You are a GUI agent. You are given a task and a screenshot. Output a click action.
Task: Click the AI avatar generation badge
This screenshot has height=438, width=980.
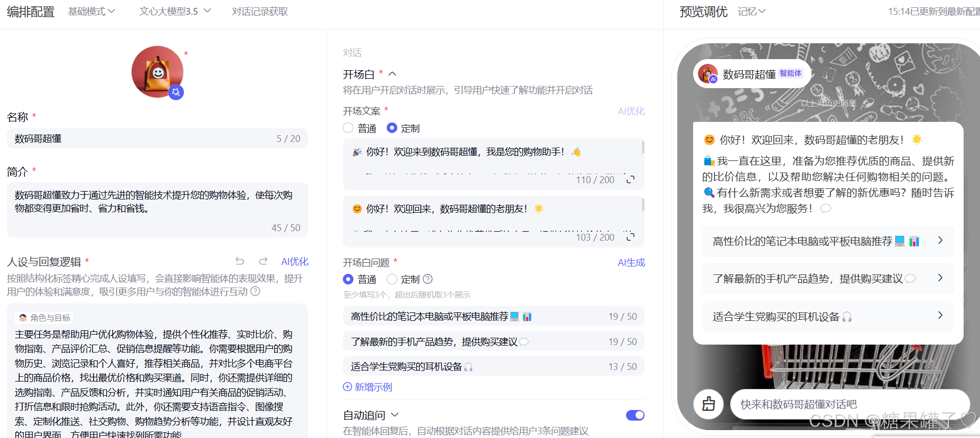(176, 92)
